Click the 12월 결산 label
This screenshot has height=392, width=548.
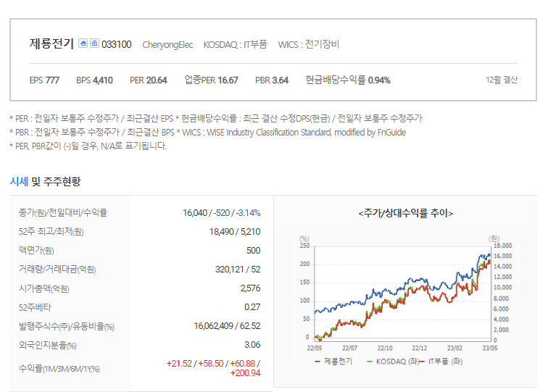coord(502,80)
